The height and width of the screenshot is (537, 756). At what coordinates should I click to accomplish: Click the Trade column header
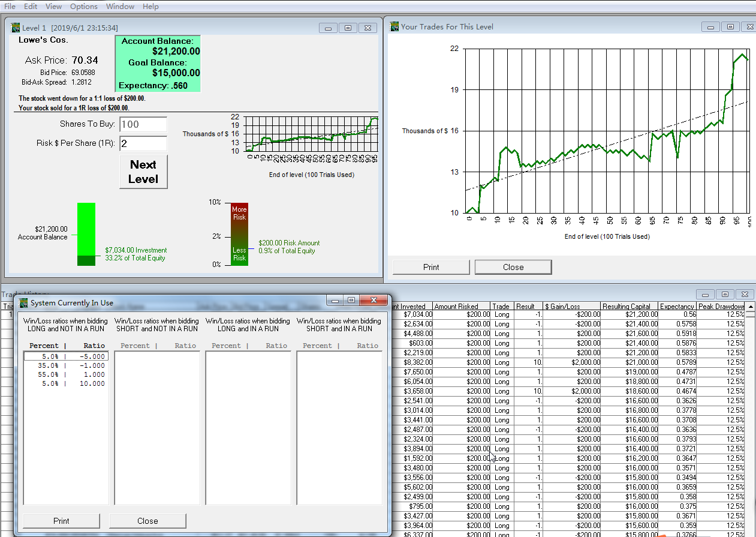[502, 306]
